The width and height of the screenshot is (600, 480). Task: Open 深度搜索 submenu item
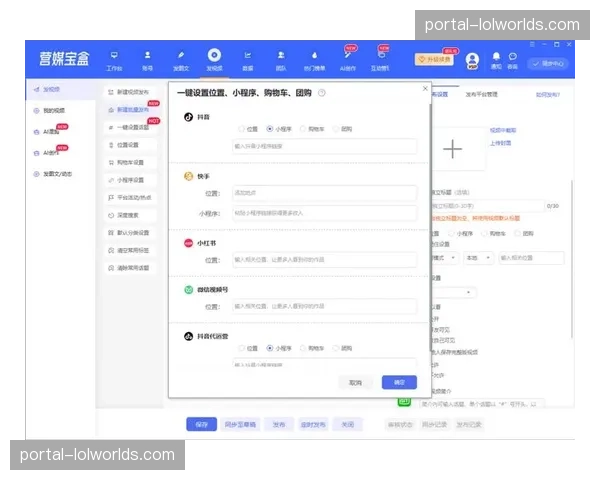coord(128,216)
